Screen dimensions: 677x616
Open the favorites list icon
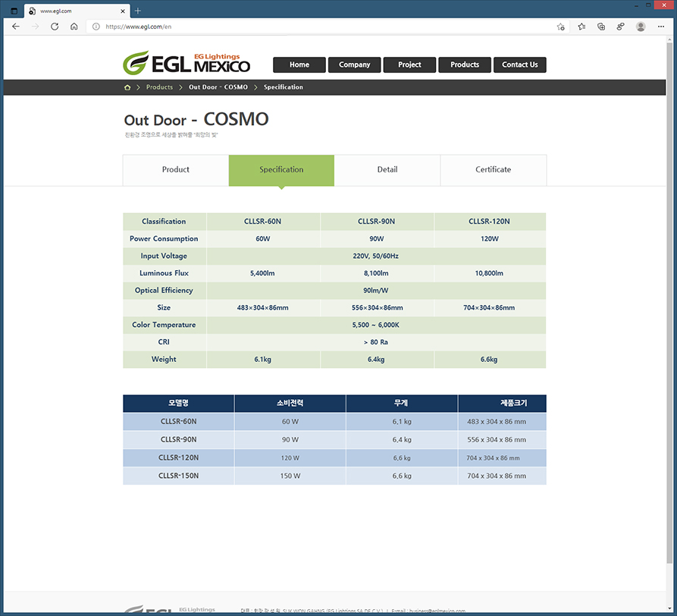[581, 26]
